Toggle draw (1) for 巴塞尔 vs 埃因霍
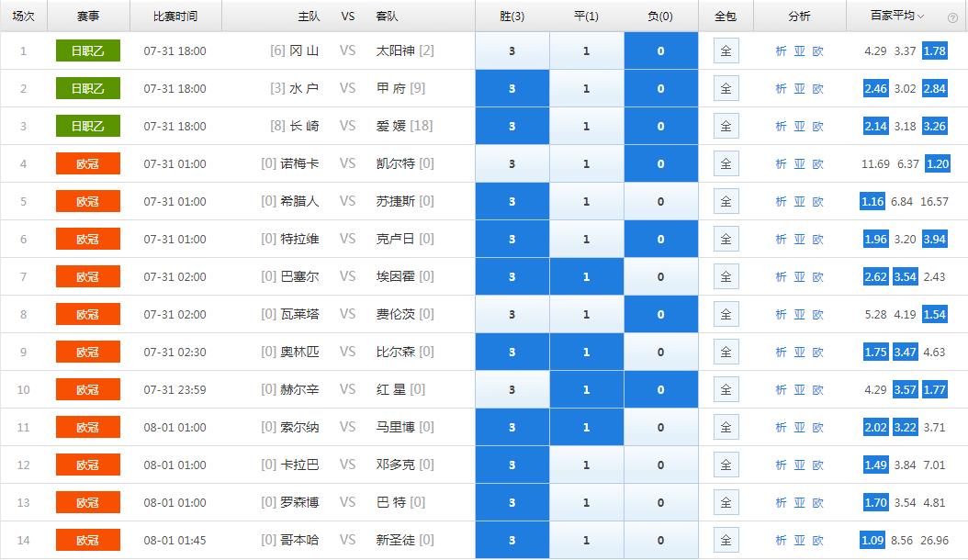The height and width of the screenshot is (560, 968). 586,276
